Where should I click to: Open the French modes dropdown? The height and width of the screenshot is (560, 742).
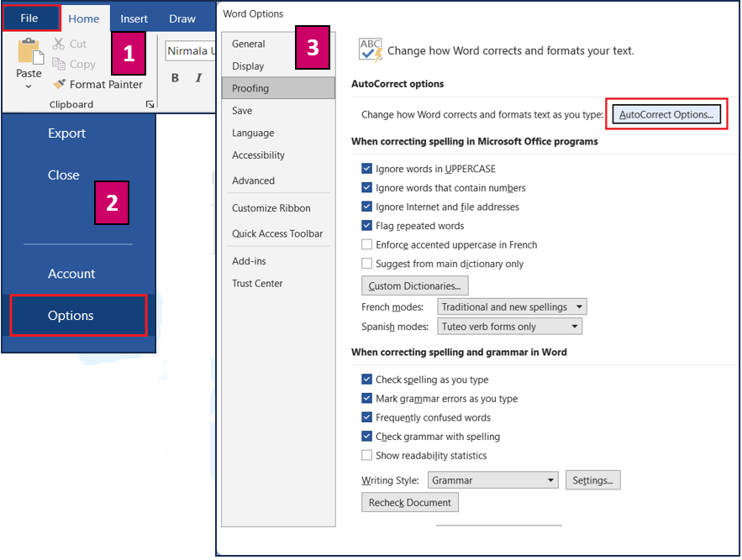tap(512, 307)
